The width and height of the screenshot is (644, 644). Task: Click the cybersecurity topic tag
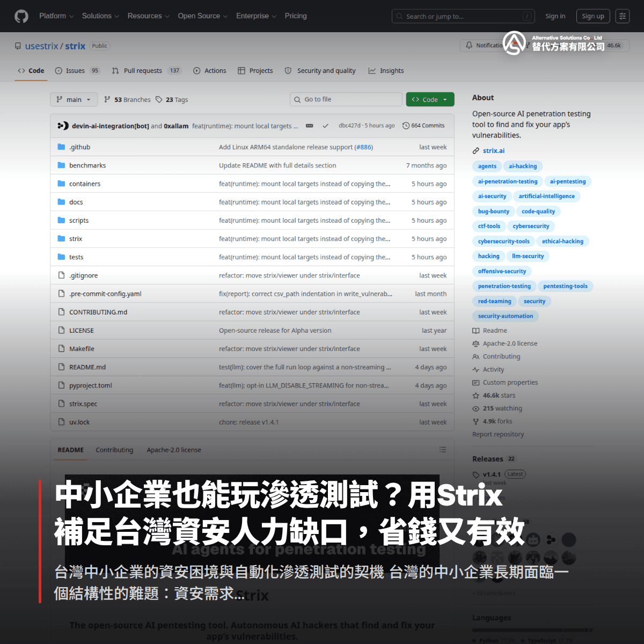[531, 226]
